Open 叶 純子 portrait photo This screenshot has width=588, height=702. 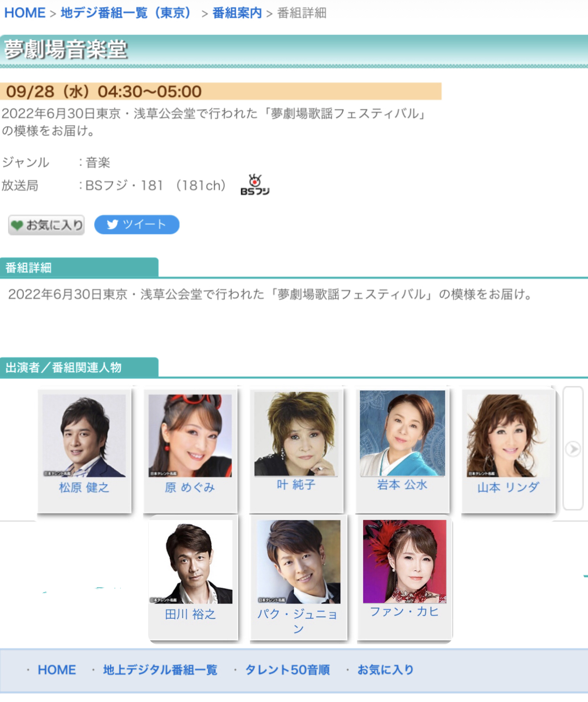(x=296, y=433)
